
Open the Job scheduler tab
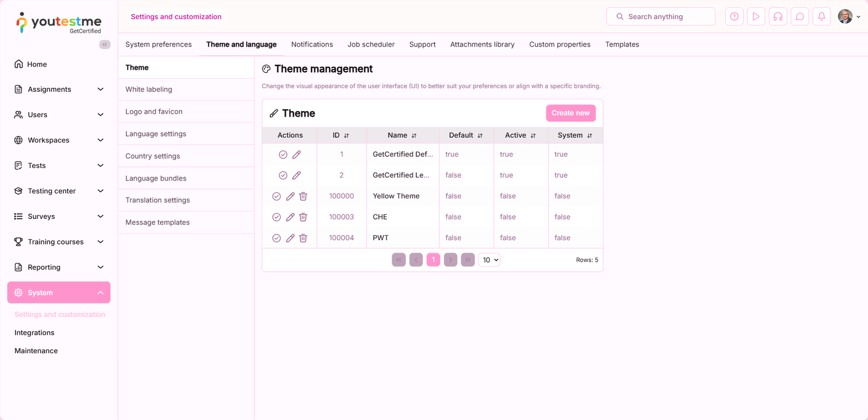[371, 44]
